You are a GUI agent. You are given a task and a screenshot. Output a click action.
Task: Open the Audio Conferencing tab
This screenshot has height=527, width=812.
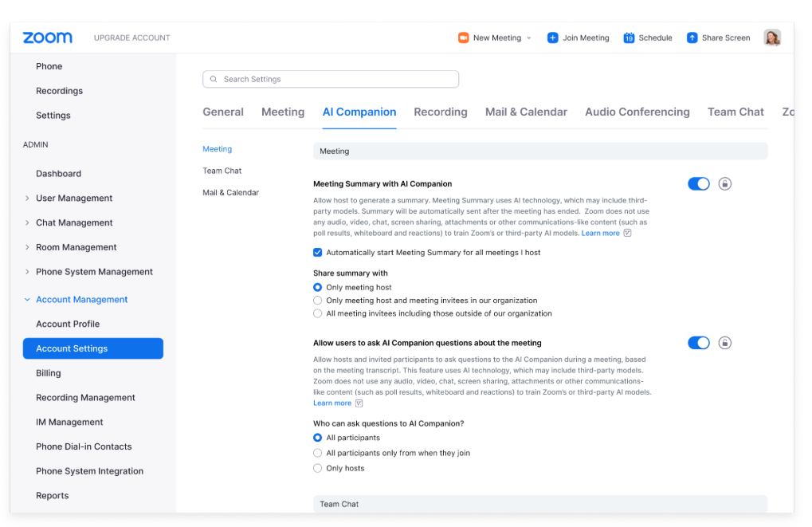pos(637,112)
